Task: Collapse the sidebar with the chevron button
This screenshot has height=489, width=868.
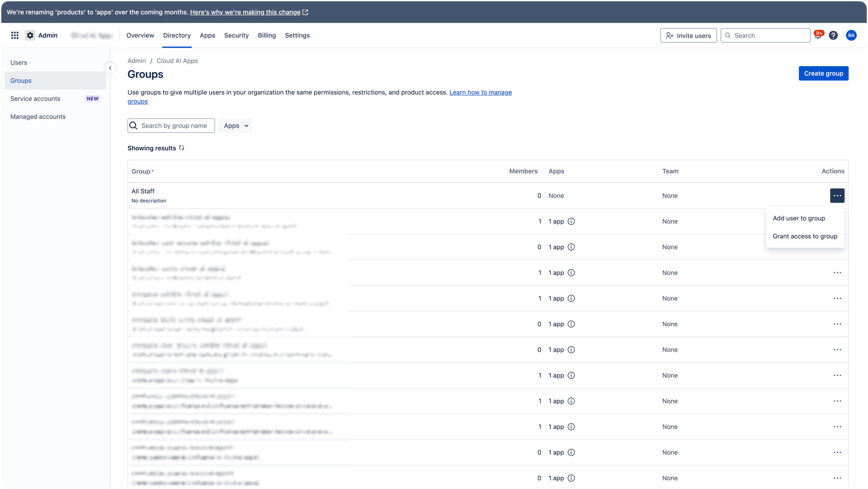Action: click(110, 68)
